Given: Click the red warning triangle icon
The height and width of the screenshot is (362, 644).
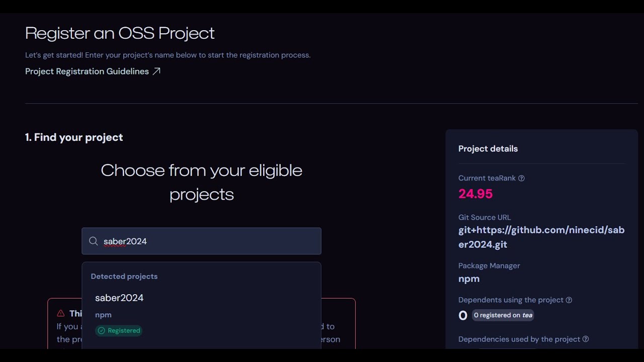Looking at the screenshot, I should pyautogui.click(x=61, y=313).
